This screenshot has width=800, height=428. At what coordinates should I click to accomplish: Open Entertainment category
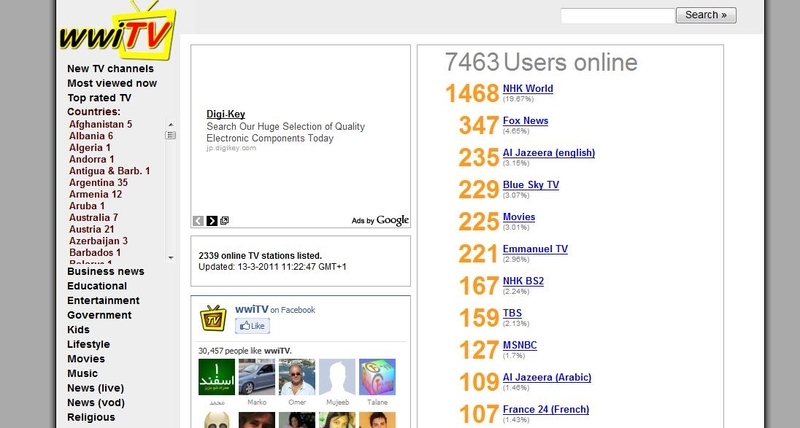[x=103, y=300]
